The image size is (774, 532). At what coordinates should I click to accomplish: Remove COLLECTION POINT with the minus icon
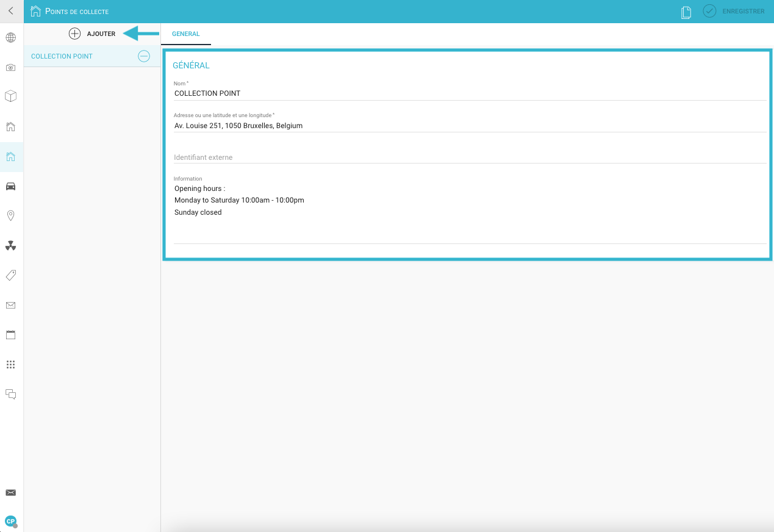coord(144,56)
